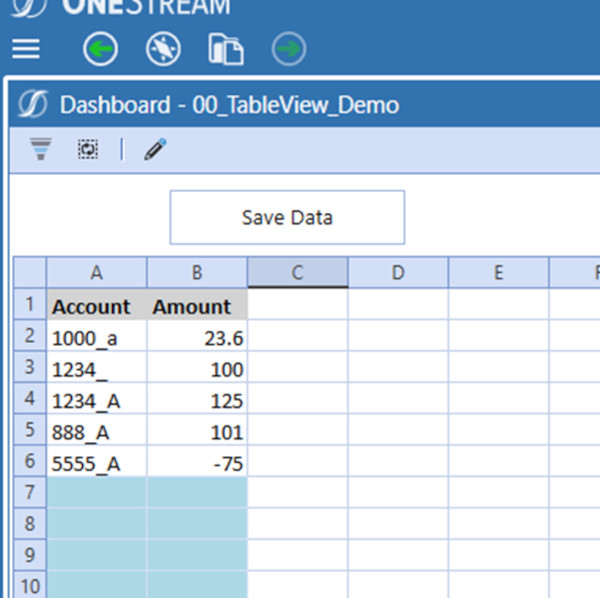
Task: Click the greyed forward arrow icon
Action: pyautogui.click(x=289, y=49)
